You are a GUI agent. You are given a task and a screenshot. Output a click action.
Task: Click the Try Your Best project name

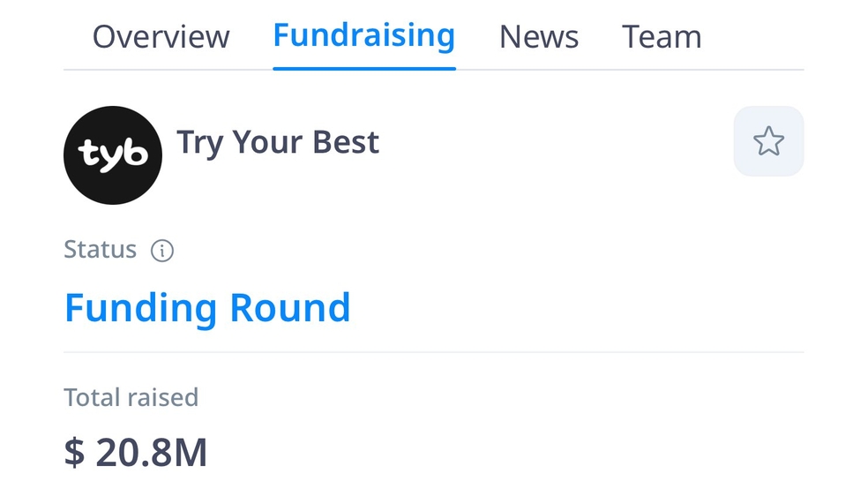278,142
